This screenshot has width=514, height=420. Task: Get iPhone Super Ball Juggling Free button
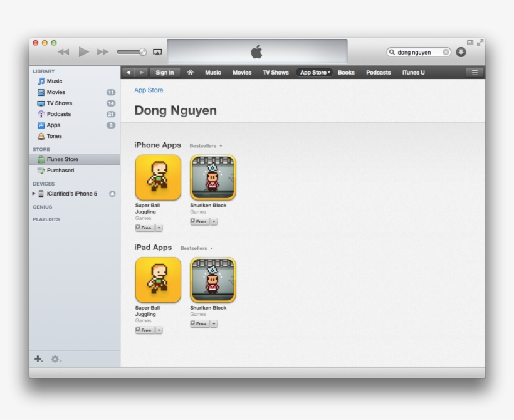tap(145, 228)
